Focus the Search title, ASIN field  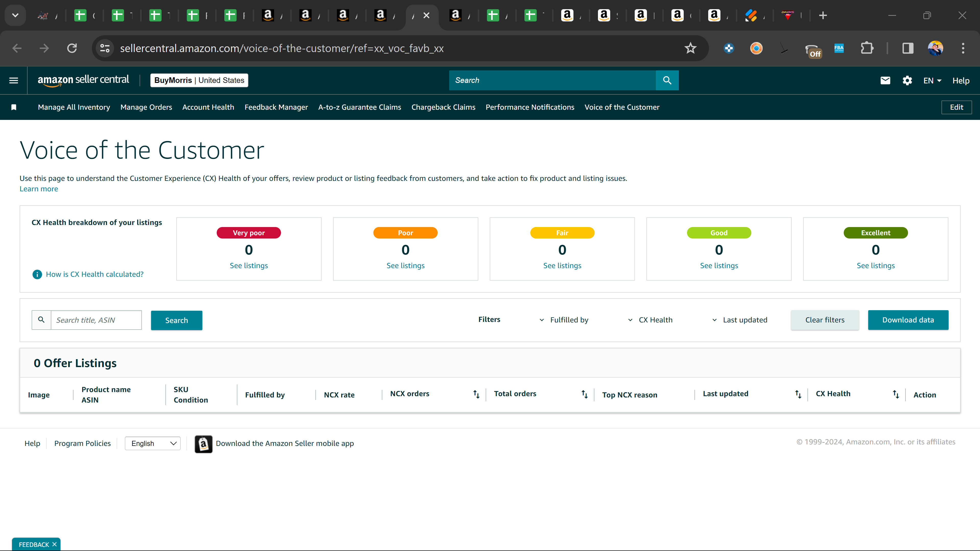96,320
